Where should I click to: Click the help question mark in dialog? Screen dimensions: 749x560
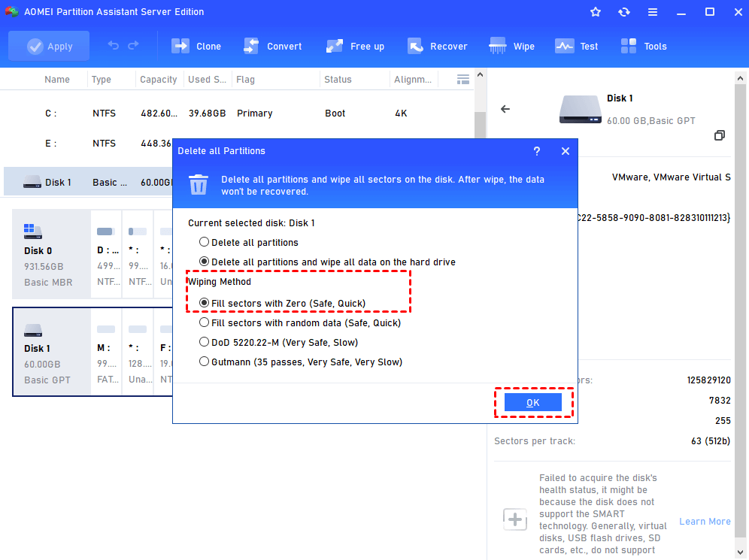[537, 151]
